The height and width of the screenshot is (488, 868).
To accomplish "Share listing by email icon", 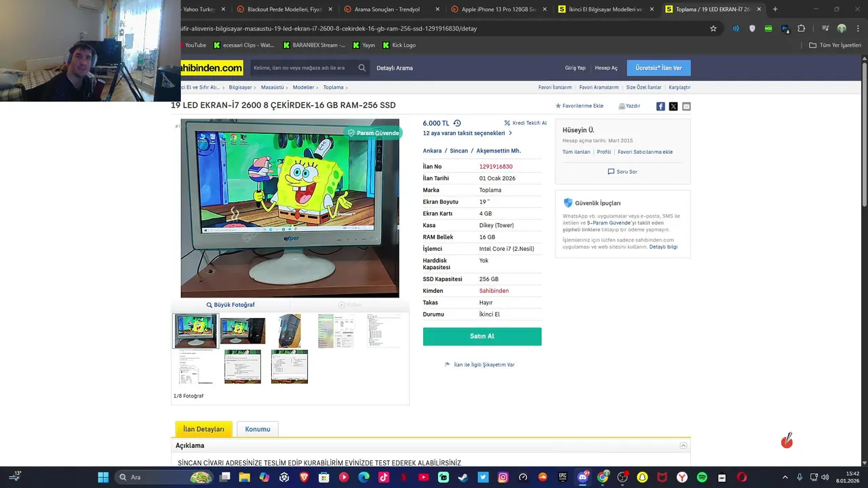I will [686, 106].
